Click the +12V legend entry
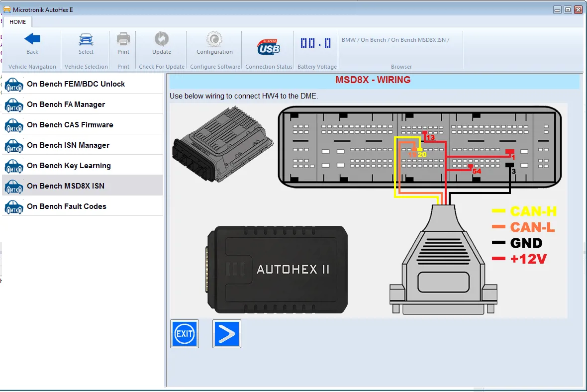The width and height of the screenshot is (587, 392). pos(519,259)
